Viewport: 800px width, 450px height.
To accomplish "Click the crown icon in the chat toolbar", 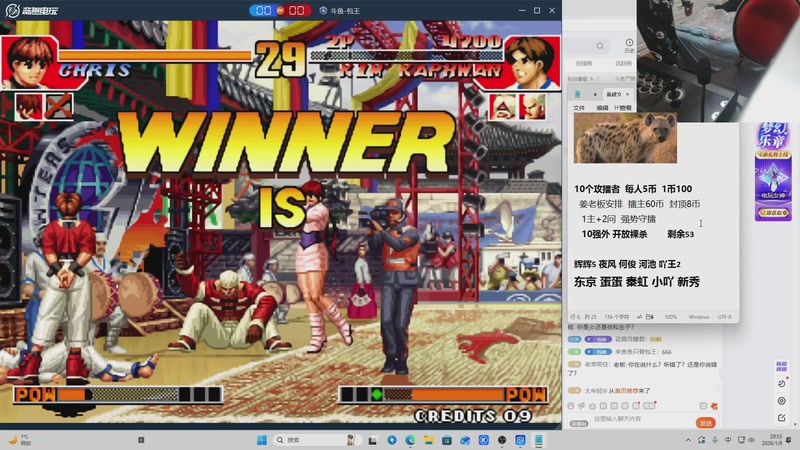I will pos(592,406).
